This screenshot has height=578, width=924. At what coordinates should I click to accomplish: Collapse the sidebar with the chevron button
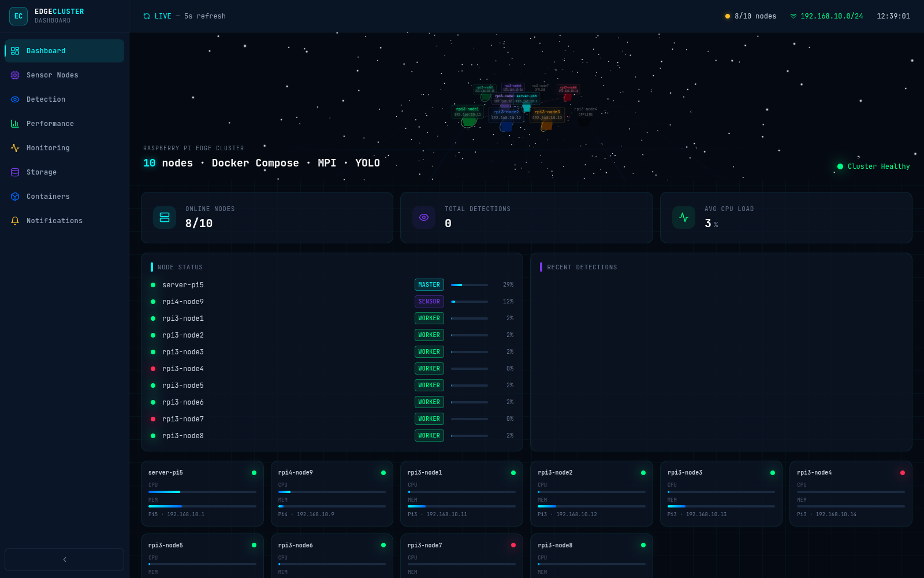pyautogui.click(x=64, y=560)
